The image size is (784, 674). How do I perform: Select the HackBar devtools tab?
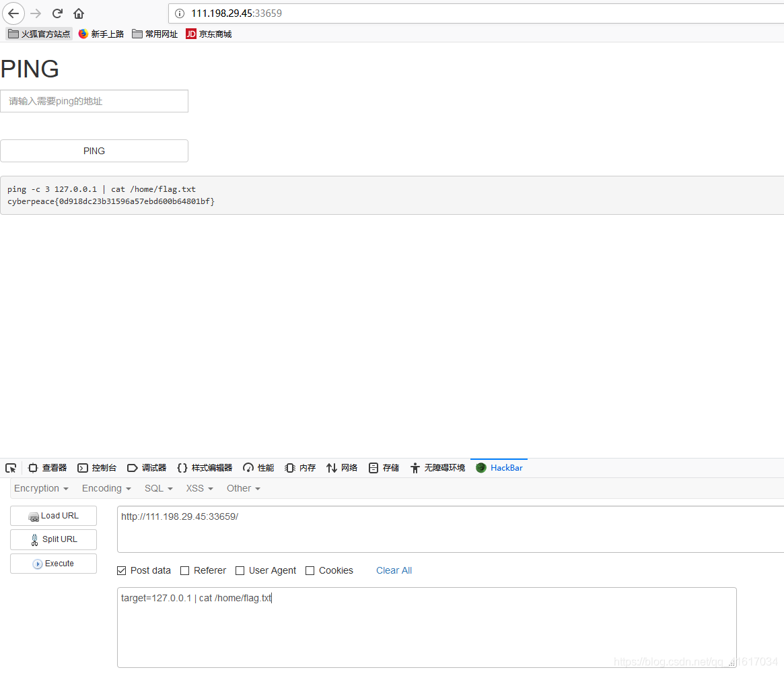[x=499, y=468]
